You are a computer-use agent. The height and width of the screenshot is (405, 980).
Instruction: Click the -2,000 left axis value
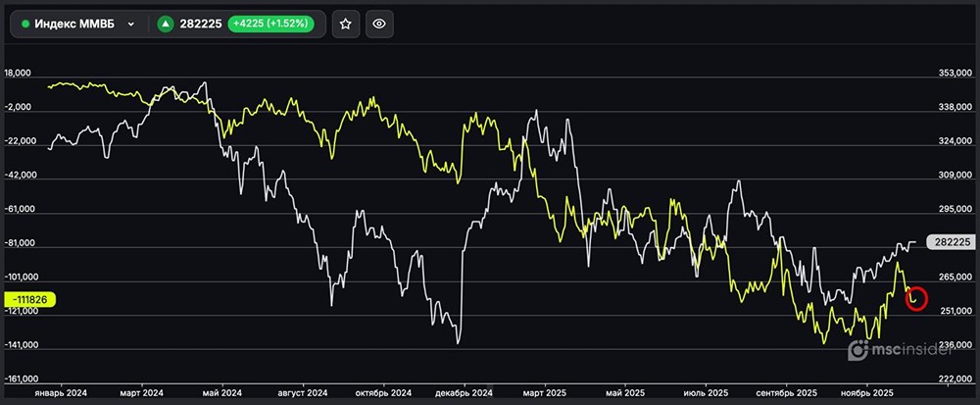point(18,108)
